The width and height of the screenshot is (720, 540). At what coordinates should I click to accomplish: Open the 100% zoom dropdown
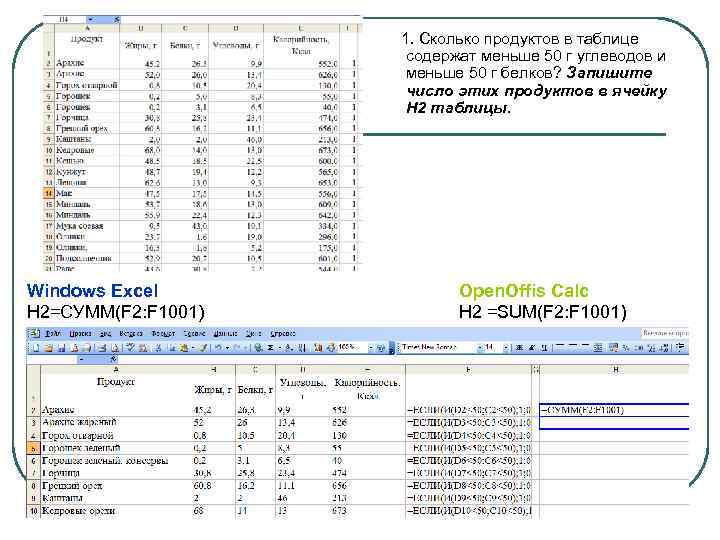click(370, 348)
